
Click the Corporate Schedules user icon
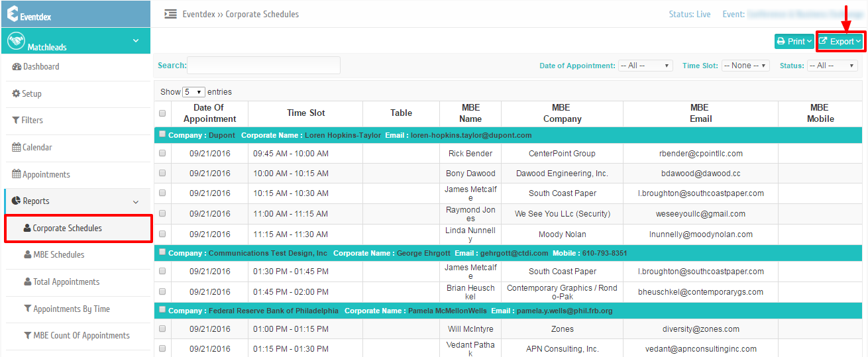pos(27,229)
